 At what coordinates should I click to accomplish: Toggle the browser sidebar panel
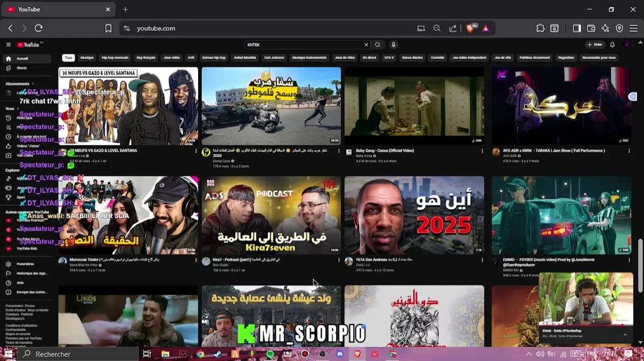(x=577, y=29)
